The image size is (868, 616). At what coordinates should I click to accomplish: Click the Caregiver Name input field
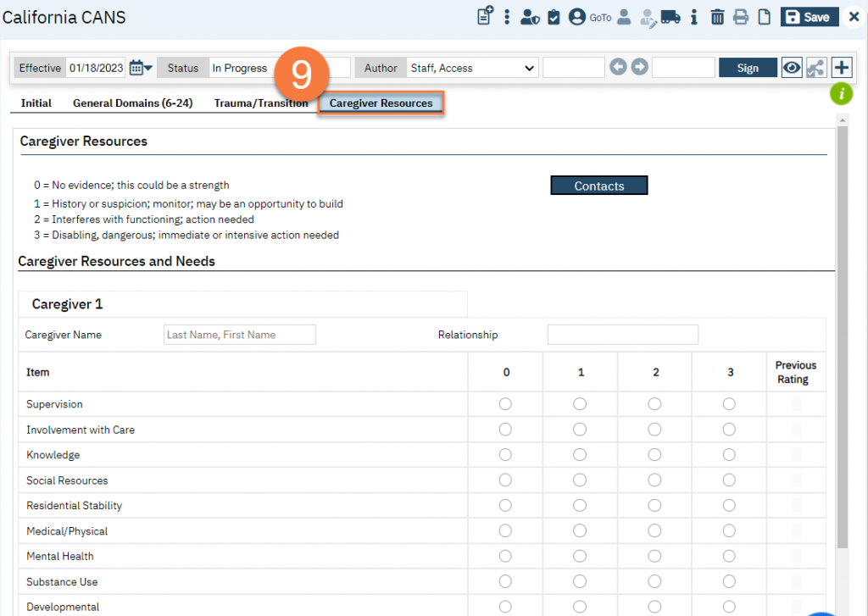pos(239,335)
